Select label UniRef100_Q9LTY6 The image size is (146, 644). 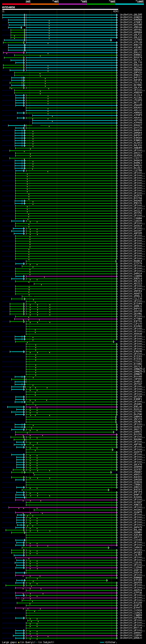[131, 63]
